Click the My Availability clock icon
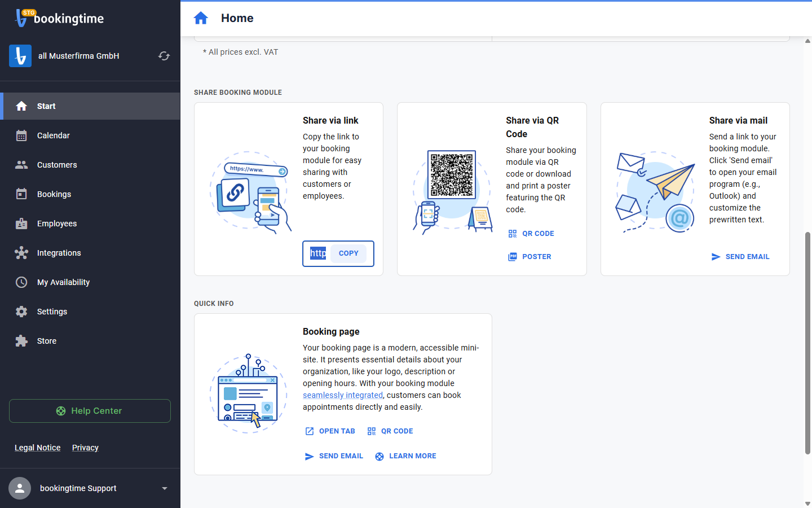 point(21,282)
